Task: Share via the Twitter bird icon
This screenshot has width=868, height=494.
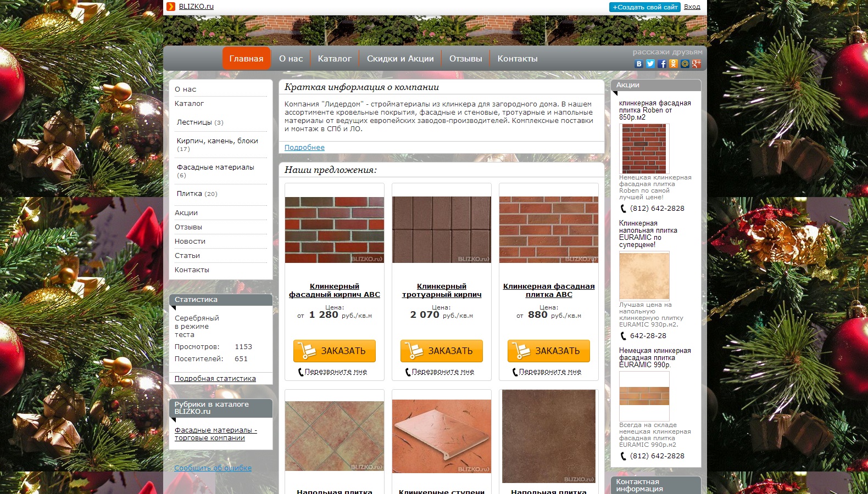Action: (x=650, y=64)
